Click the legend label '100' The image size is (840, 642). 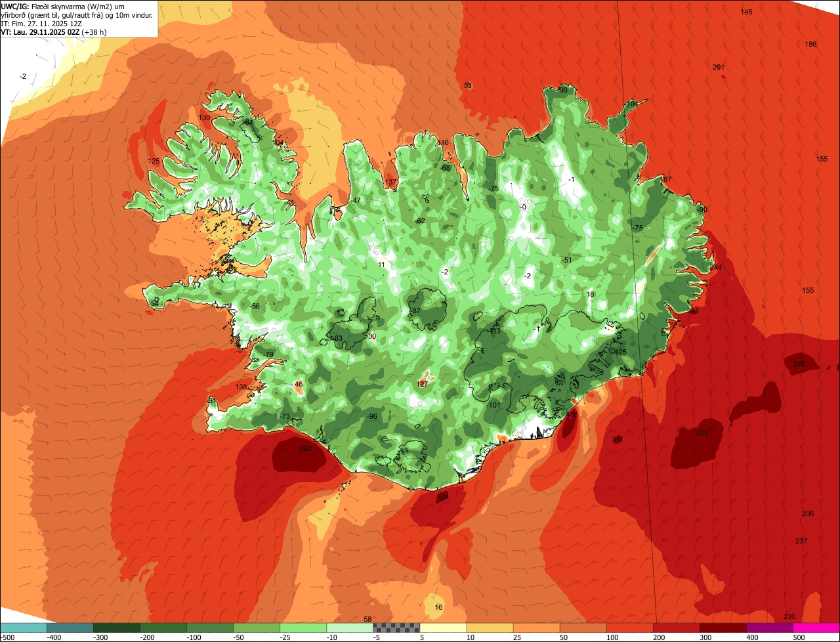pos(612,637)
